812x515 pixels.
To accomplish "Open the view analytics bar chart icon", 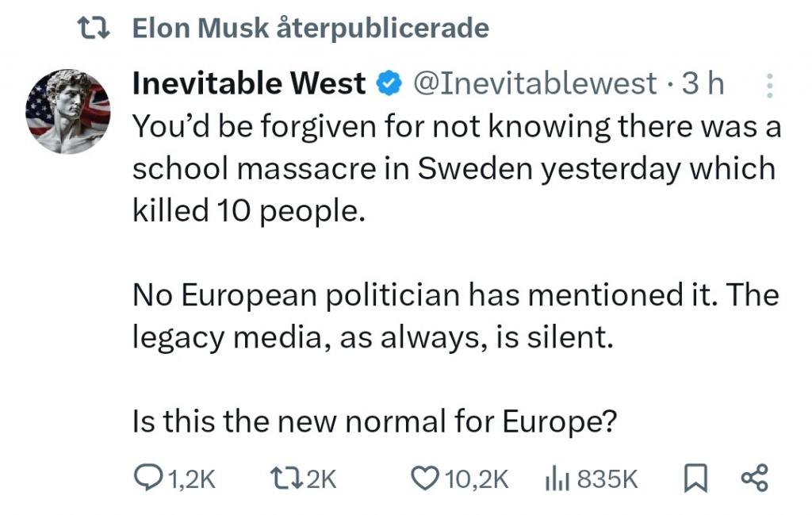I will 557,478.
